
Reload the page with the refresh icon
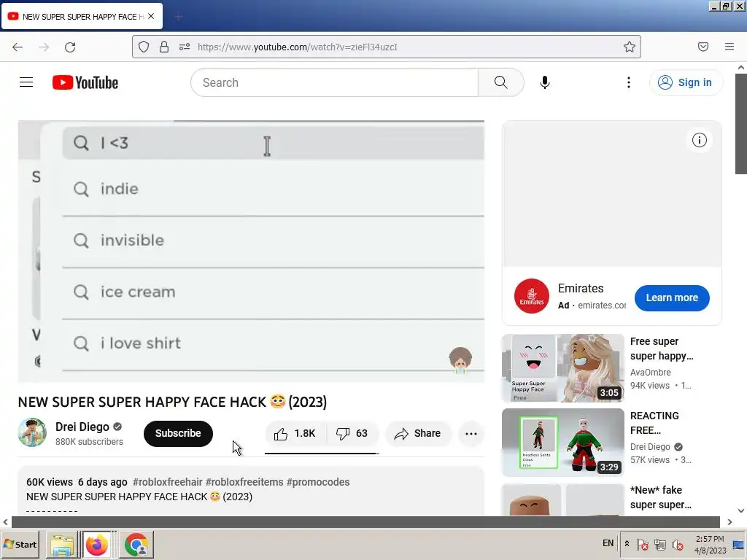[x=70, y=47]
